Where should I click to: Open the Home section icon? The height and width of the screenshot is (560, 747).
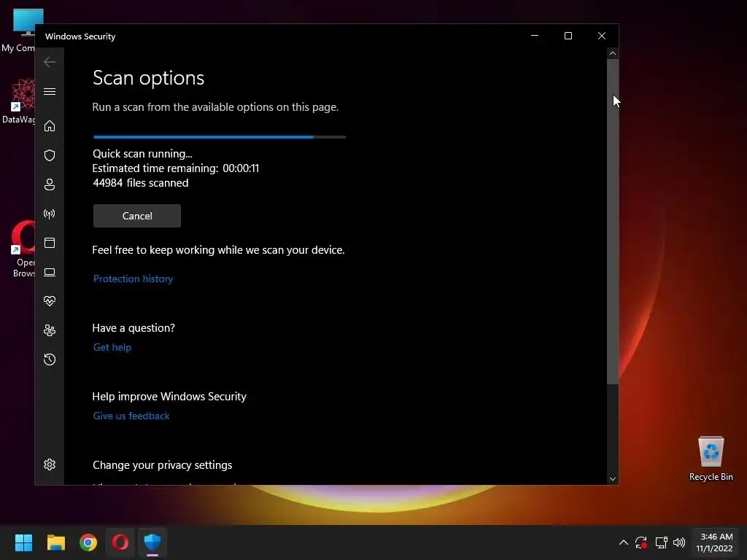point(50,125)
